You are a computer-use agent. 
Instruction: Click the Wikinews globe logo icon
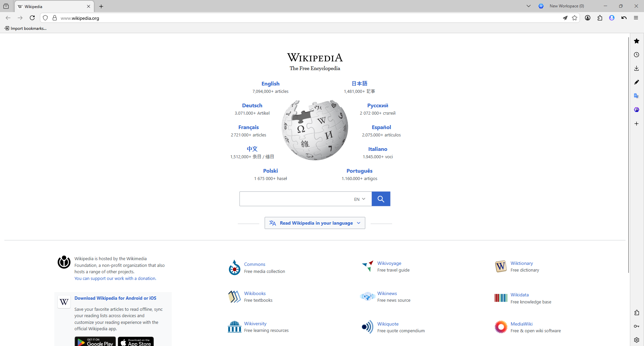368,296
